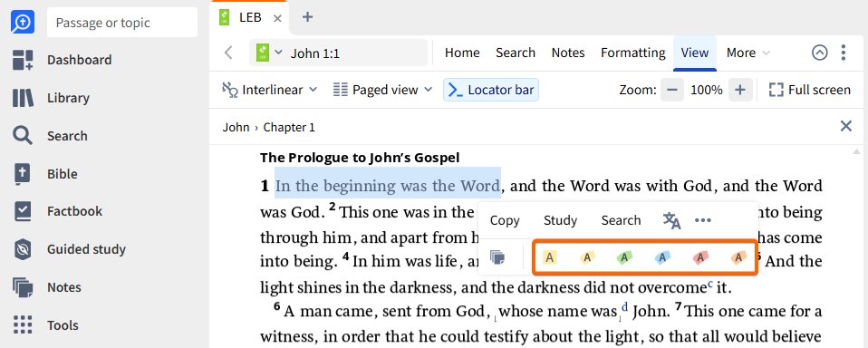
Task: Increase zoom with the plus button
Action: pos(740,91)
